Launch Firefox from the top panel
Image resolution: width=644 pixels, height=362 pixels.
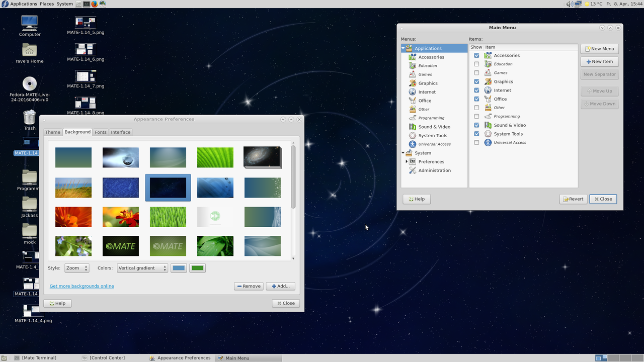[x=94, y=4]
